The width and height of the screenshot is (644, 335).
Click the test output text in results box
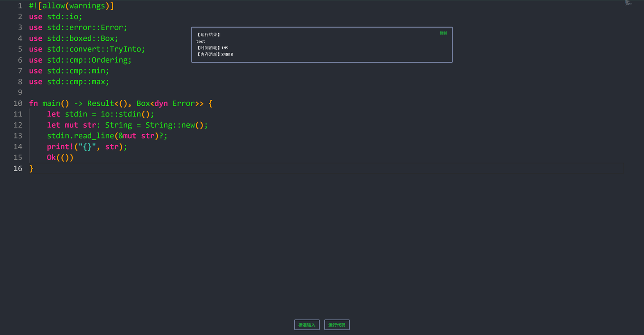click(x=200, y=41)
